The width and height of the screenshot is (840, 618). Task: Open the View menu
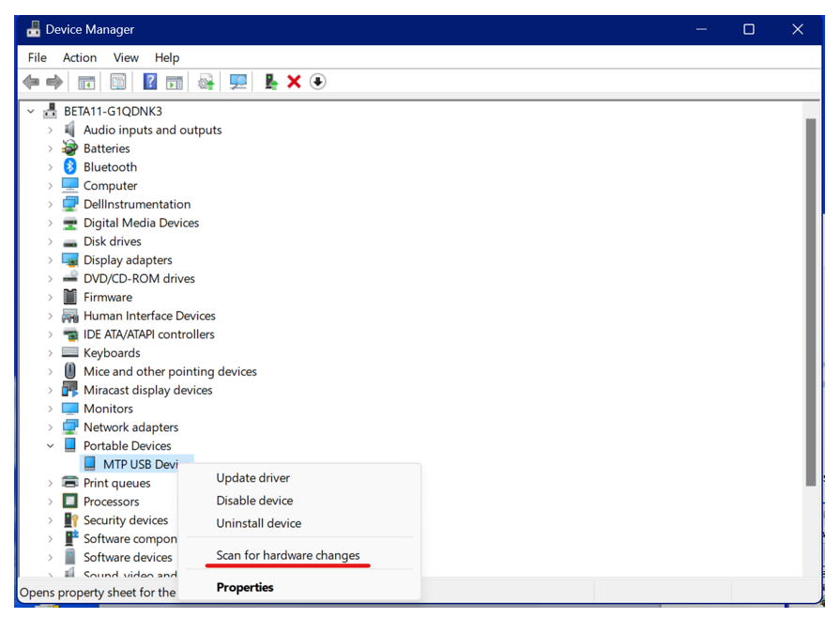pos(126,57)
